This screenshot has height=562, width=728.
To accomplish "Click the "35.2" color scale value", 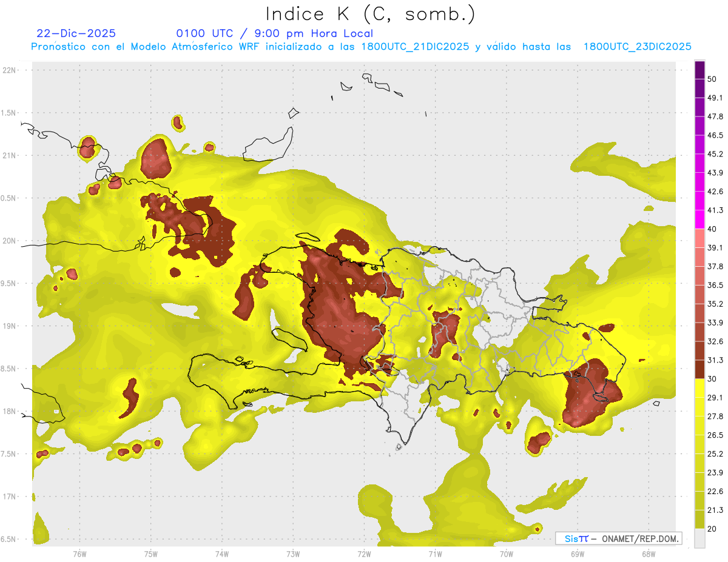I will tap(715, 304).
